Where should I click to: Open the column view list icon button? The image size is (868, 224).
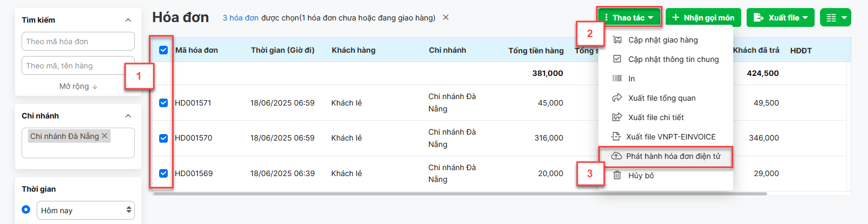pos(835,18)
